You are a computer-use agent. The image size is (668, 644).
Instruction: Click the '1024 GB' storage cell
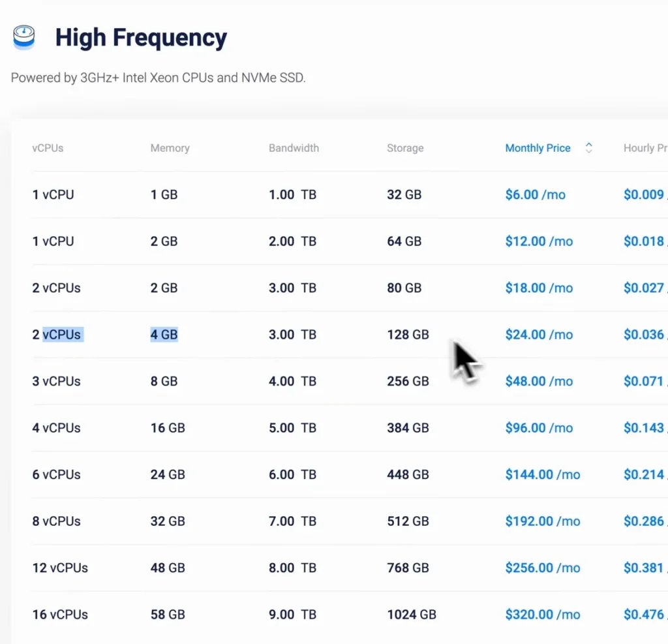coord(412,615)
